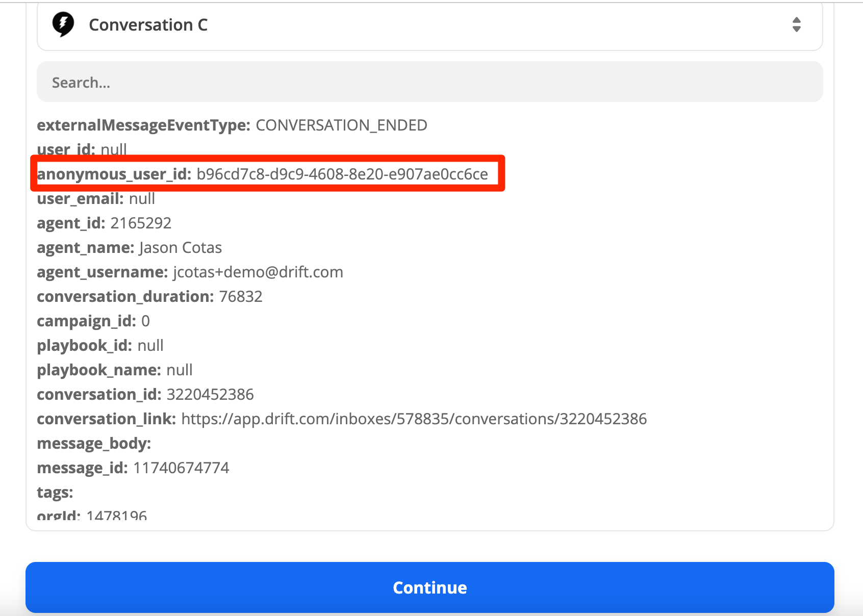Select the agent_name Jason Cotas row
Image resolution: width=863 pixels, height=616 pixels.
click(x=130, y=247)
